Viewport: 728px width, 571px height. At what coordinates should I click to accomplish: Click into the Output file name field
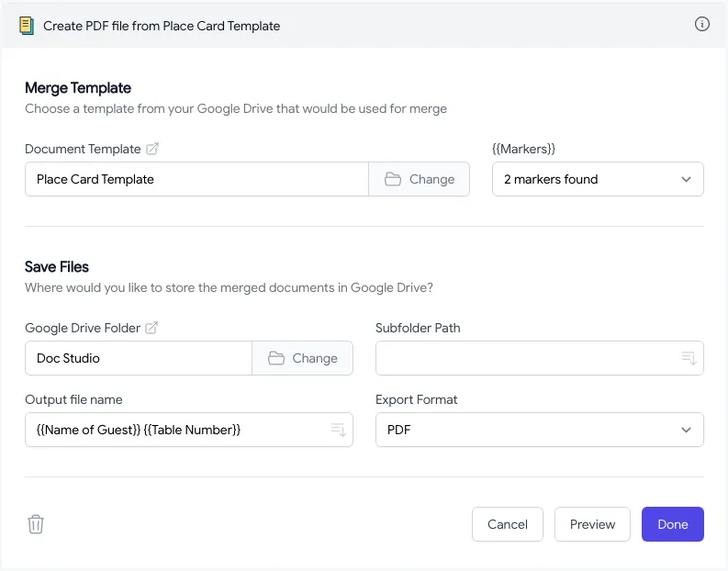coord(189,430)
